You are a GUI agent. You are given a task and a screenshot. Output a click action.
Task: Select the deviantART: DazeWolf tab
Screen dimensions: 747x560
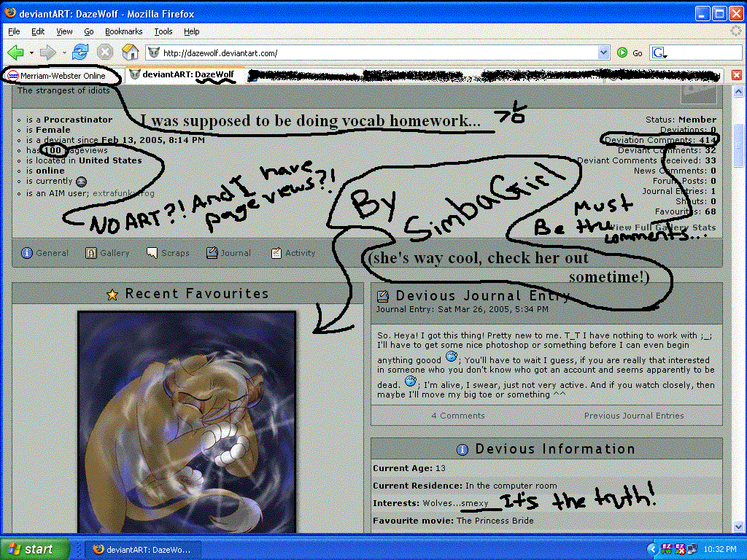(x=185, y=75)
